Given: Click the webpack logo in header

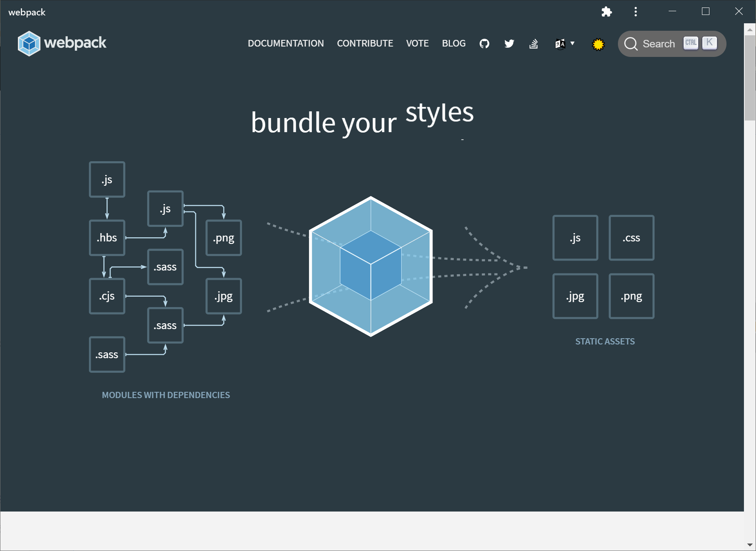Looking at the screenshot, I should click(x=62, y=43).
